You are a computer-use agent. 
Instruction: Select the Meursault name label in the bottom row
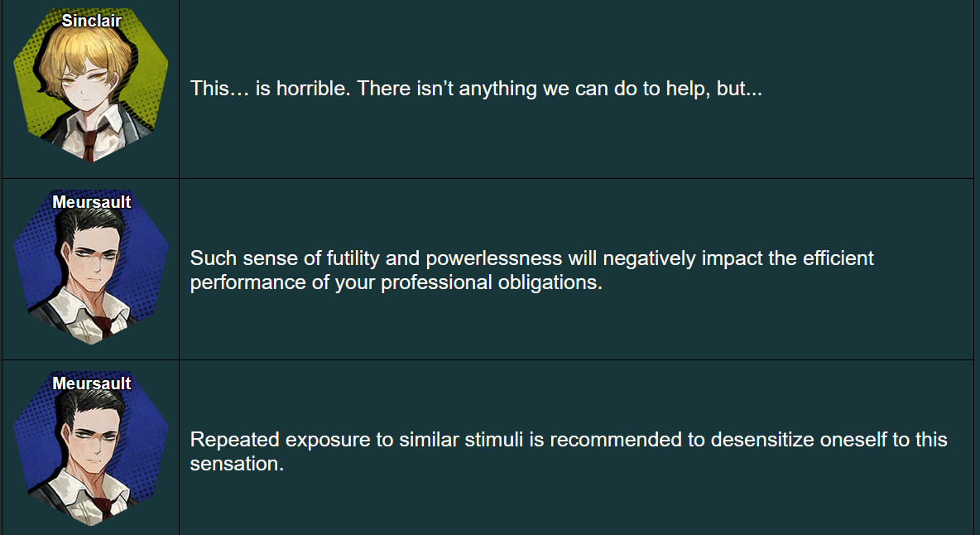pos(91,383)
